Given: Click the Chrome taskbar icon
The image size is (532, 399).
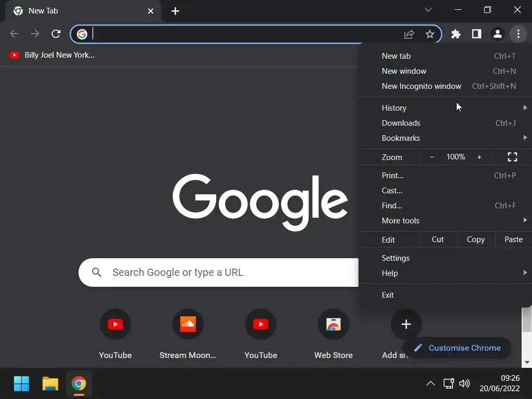Looking at the screenshot, I should coord(79,384).
